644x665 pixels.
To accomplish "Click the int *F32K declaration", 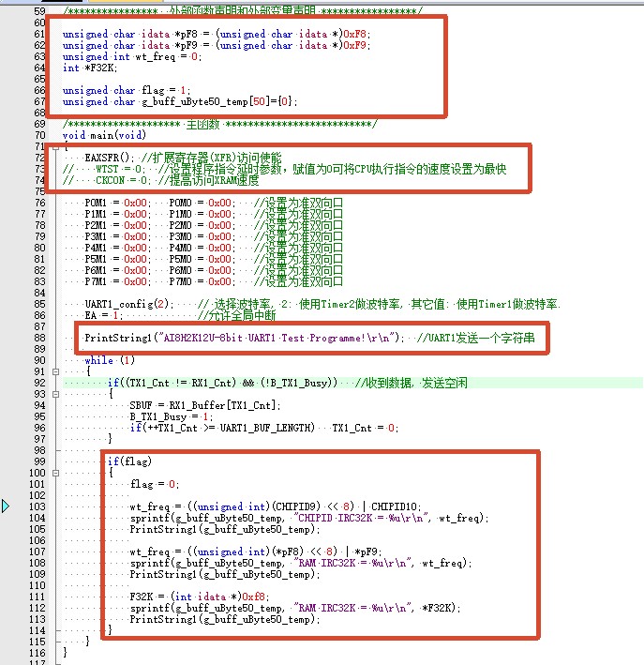I will pos(90,68).
